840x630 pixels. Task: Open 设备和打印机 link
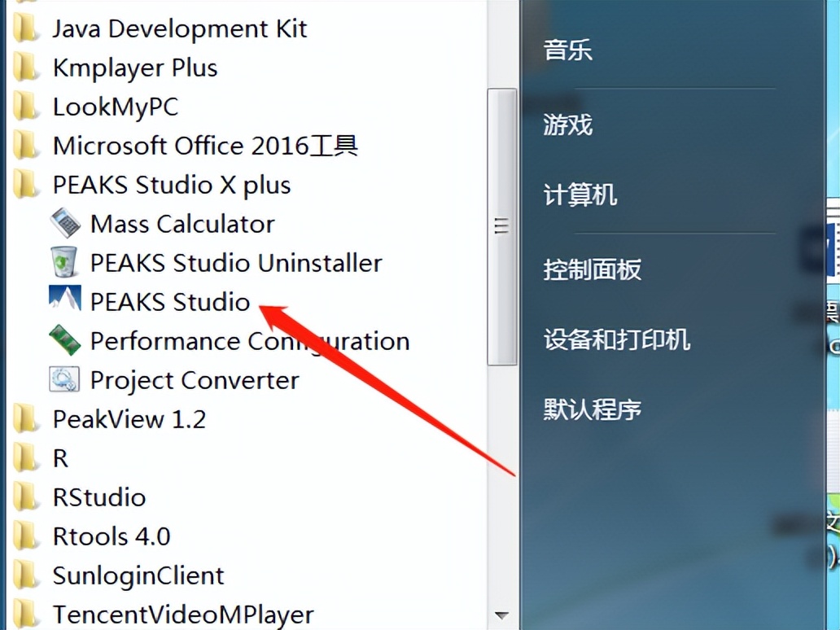pos(616,339)
